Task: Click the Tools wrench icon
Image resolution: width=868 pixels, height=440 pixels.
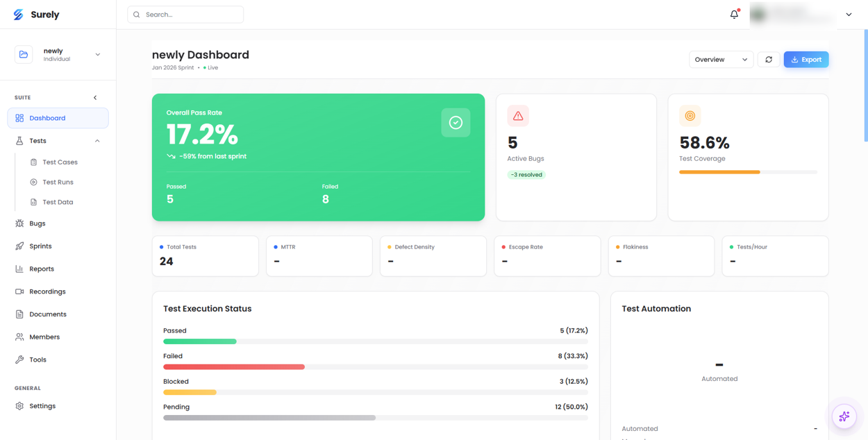Action: pos(19,359)
